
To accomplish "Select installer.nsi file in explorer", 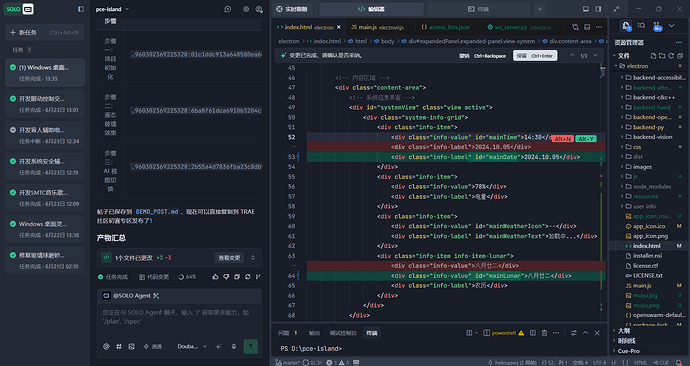I will [x=647, y=256].
